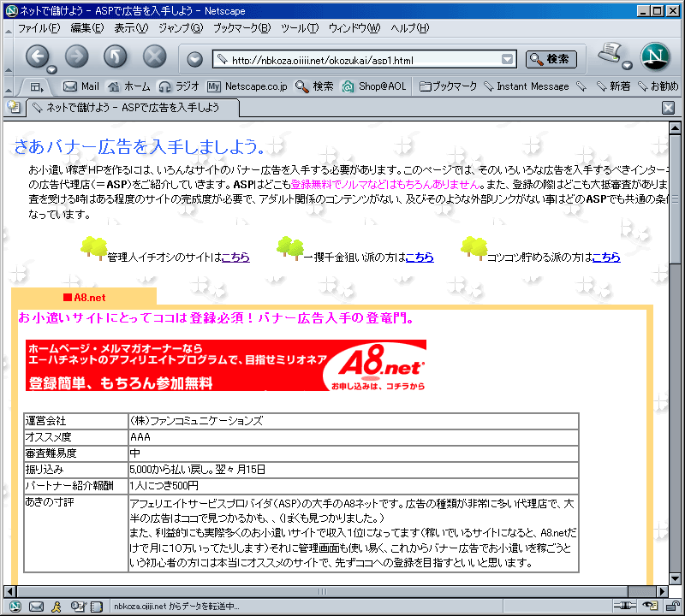Open the print options dropdown arrow

coord(628,66)
